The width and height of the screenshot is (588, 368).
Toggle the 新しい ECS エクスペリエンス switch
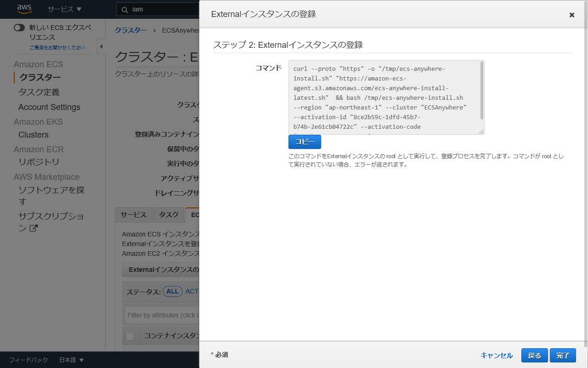pos(19,28)
